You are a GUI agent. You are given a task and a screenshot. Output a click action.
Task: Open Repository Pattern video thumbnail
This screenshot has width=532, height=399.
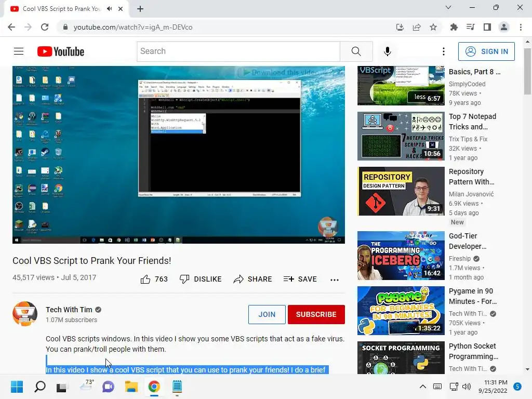pos(401,191)
